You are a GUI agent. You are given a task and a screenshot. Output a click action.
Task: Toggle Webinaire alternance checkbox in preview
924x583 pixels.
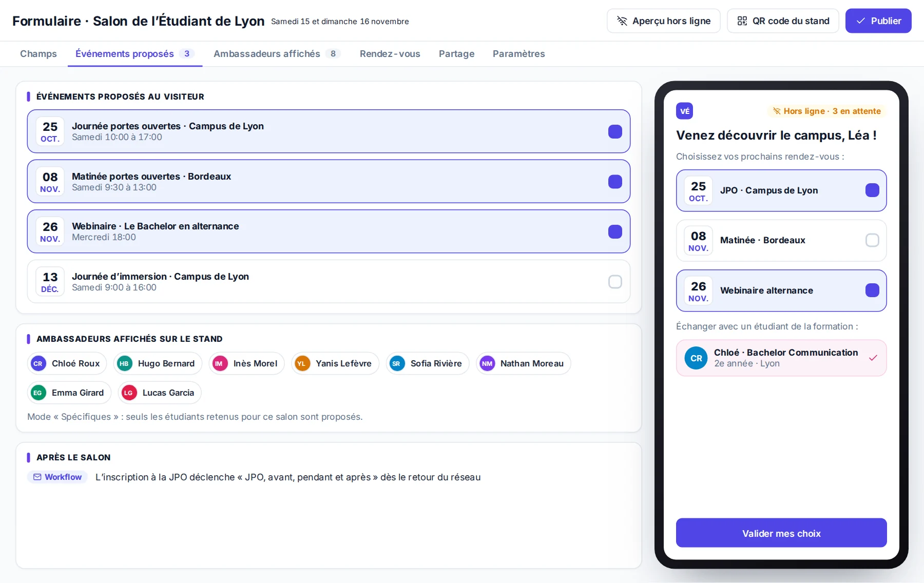(872, 290)
